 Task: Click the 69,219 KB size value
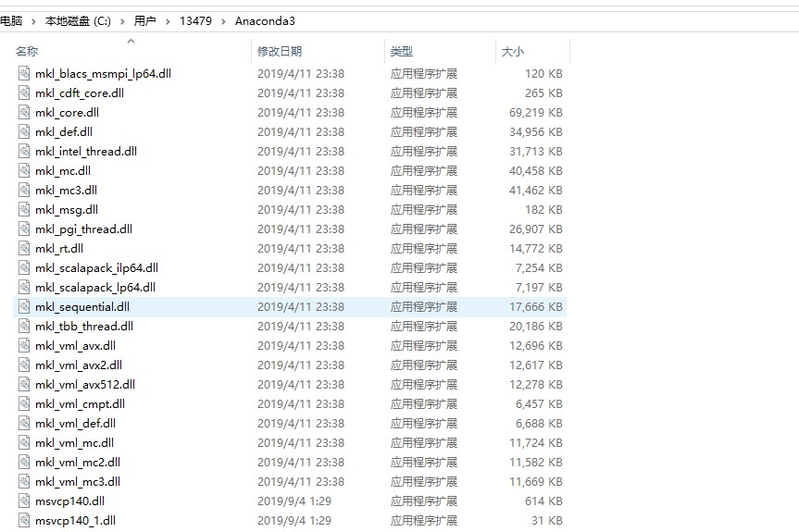tap(535, 113)
